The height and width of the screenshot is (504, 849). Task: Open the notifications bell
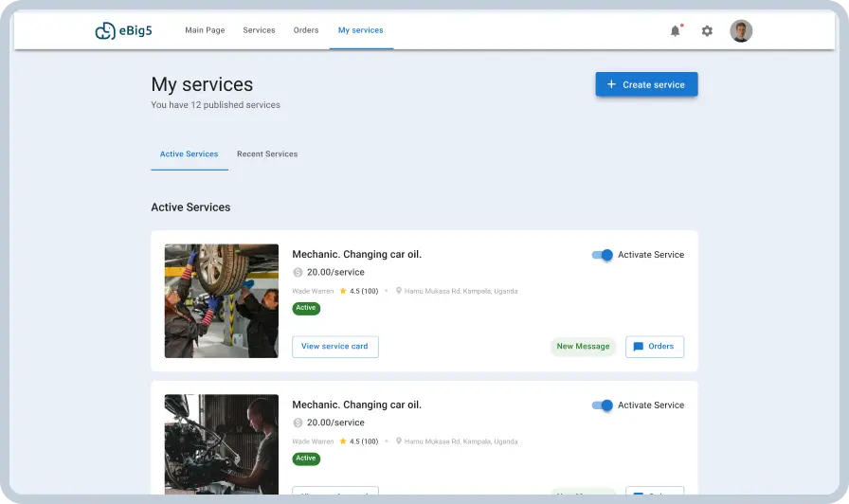676,31
